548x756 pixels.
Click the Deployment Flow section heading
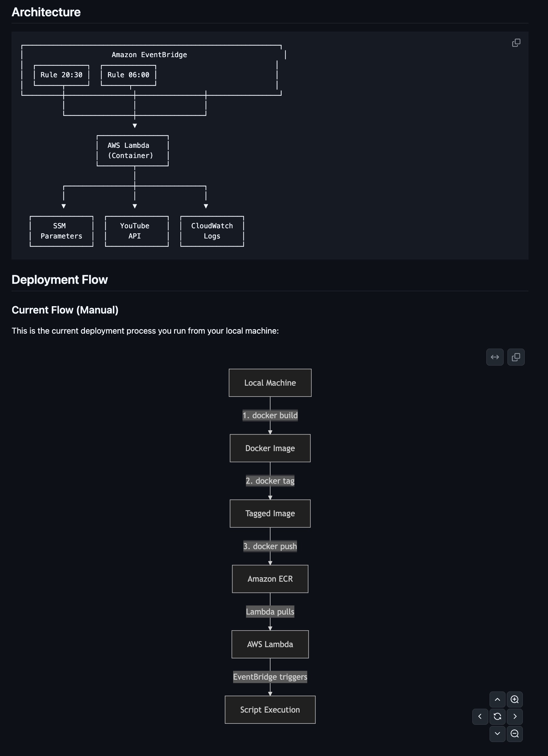coord(60,279)
